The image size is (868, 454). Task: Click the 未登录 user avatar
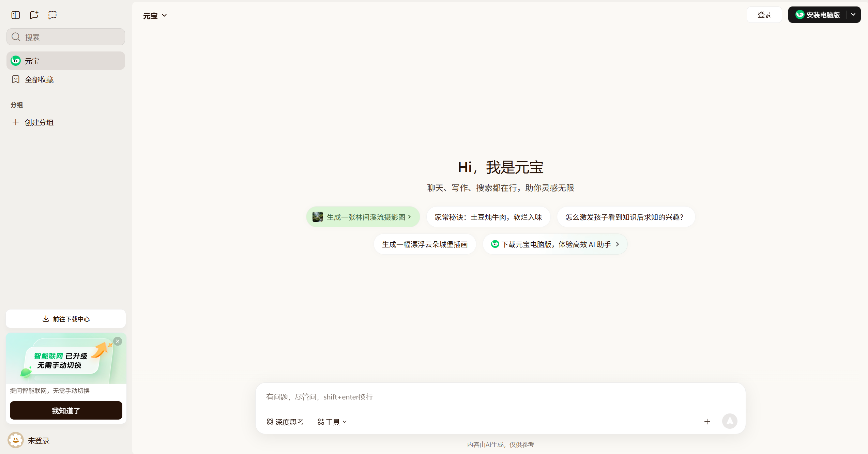coord(16,440)
